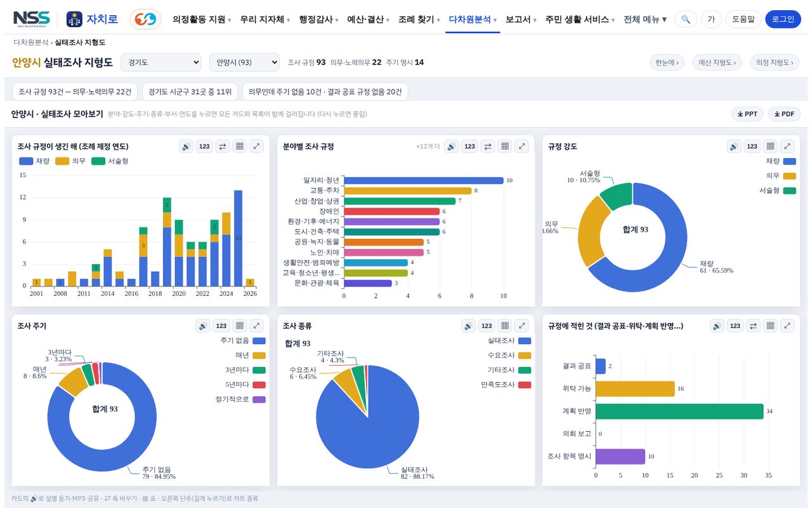Listen to 규정 강도 card description
This screenshot has width=812, height=508.
[x=734, y=147]
